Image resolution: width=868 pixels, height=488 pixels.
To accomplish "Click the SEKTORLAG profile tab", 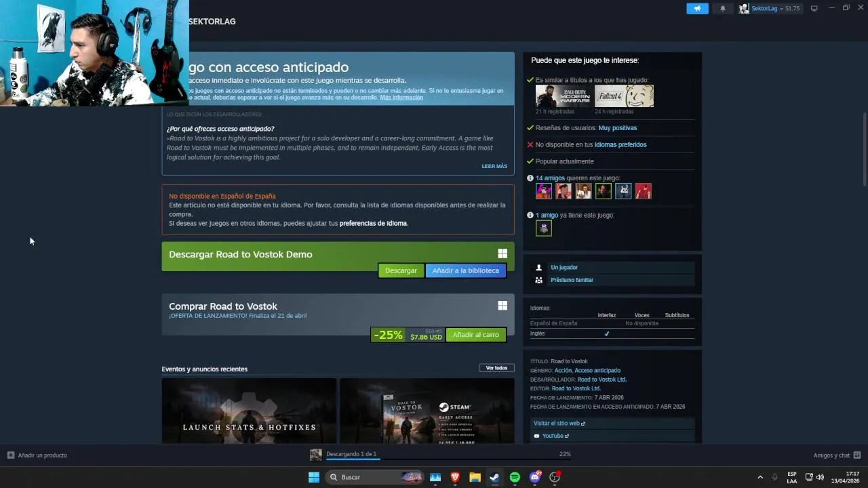I will point(212,22).
